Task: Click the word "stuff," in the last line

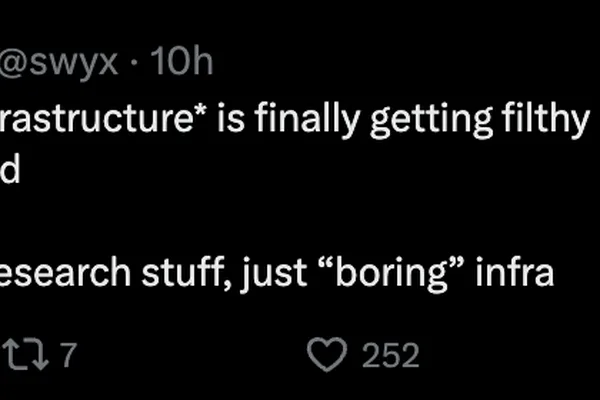Action: pyautogui.click(x=186, y=271)
